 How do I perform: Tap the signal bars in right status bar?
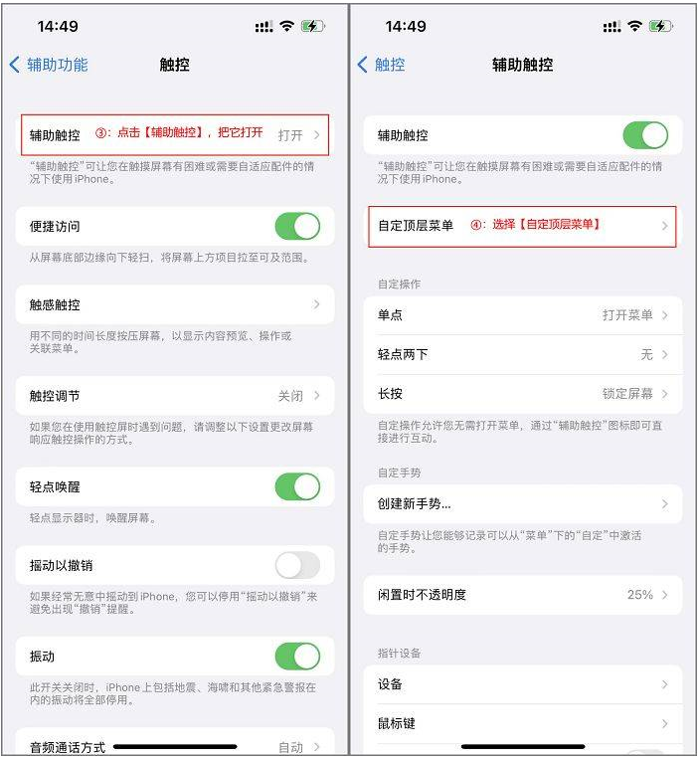(x=612, y=27)
